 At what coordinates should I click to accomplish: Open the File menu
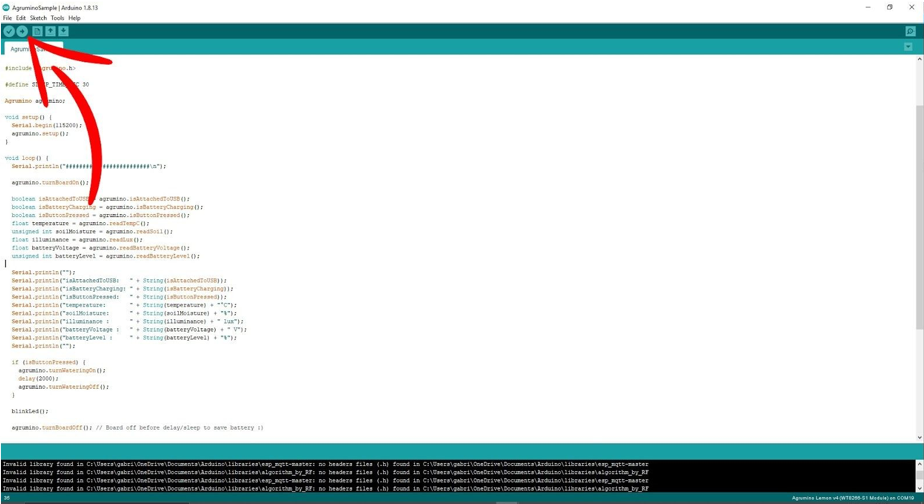(7, 18)
